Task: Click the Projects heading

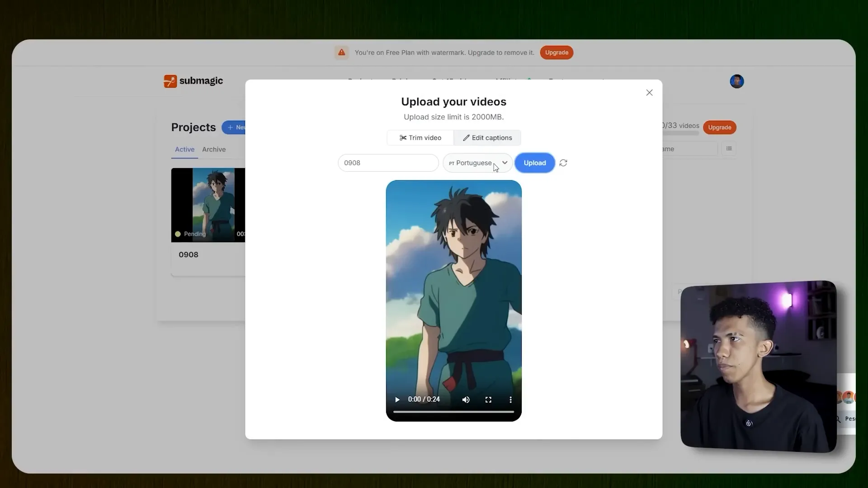Action: 193,127
